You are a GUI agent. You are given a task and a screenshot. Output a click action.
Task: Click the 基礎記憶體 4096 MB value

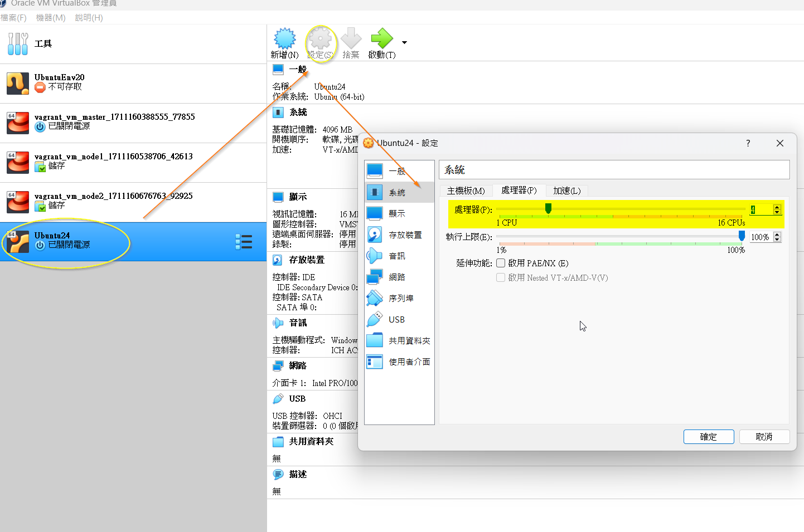click(337, 130)
